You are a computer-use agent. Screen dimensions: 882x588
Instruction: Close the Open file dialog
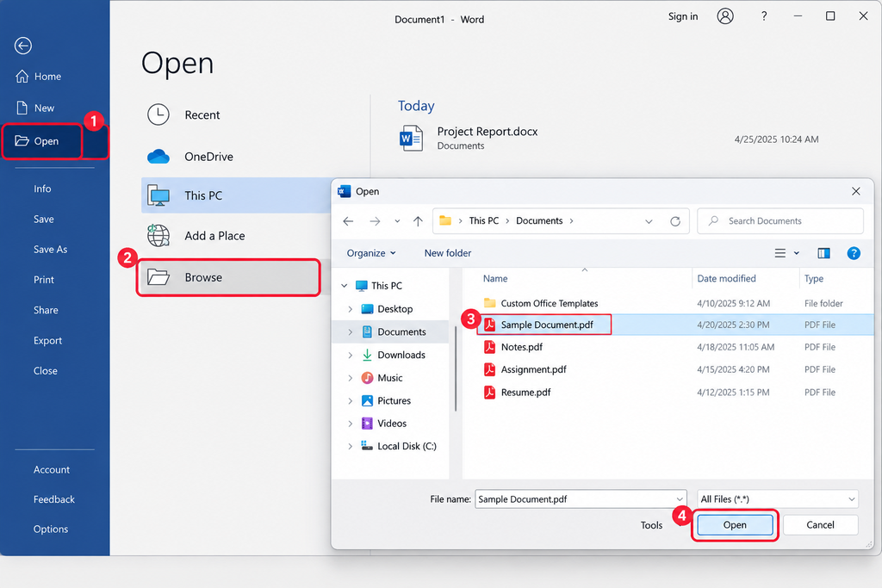click(855, 191)
